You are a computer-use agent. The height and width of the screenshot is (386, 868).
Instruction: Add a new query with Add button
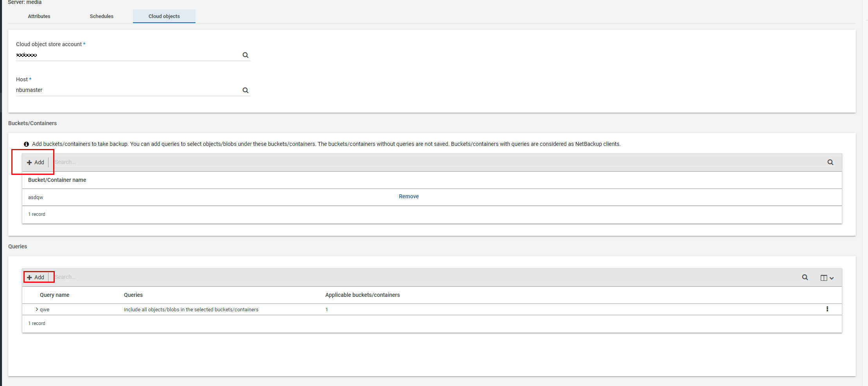point(36,277)
